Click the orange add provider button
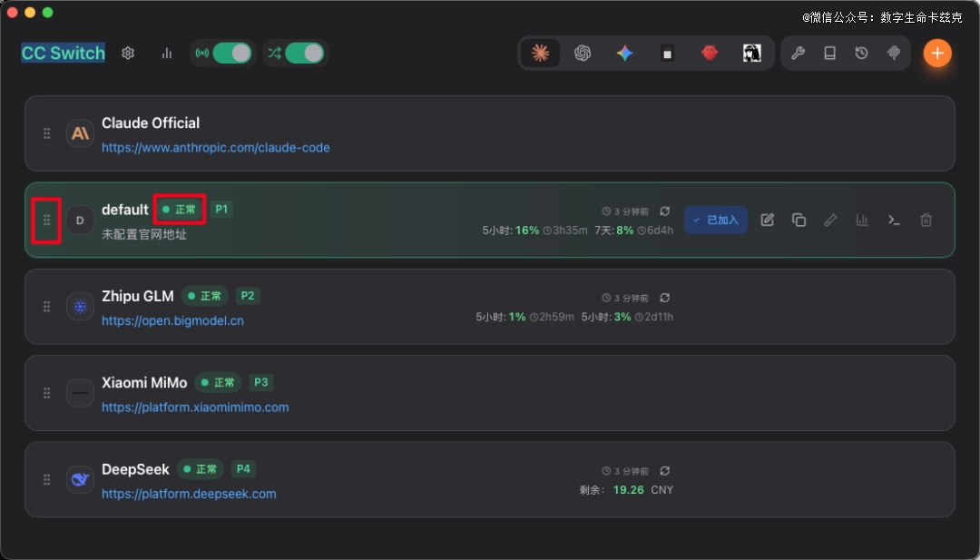Screen dimensions: 980x560 (x=937, y=54)
